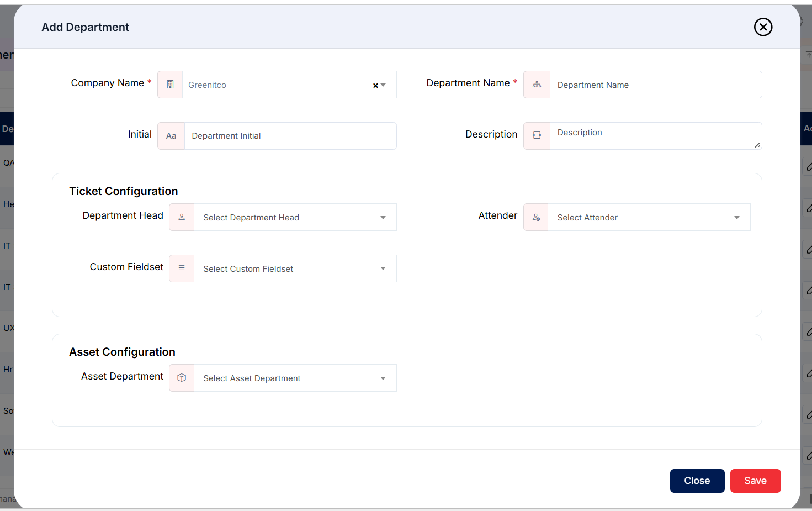Screen dimensions: 812x511
Task: Click the building icon beside Company Name
Action: (x=170, y=85)
